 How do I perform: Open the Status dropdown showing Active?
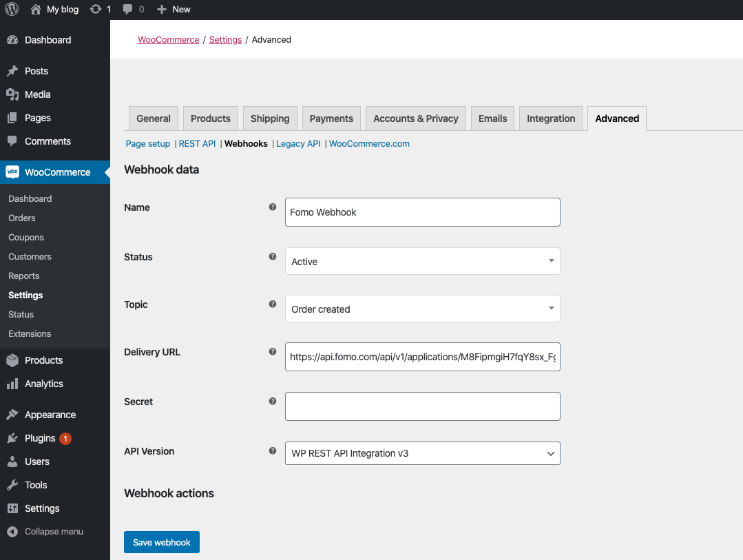(x=422, y=261)
